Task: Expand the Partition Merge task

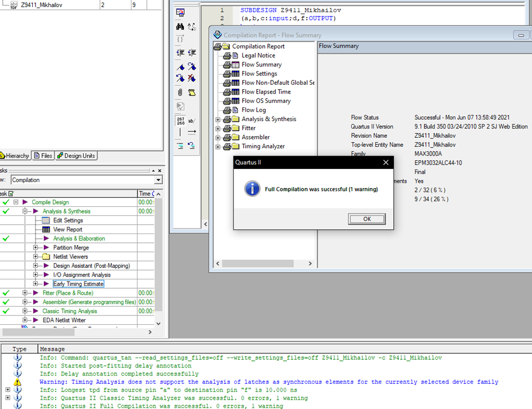Action: click(36, 247)
